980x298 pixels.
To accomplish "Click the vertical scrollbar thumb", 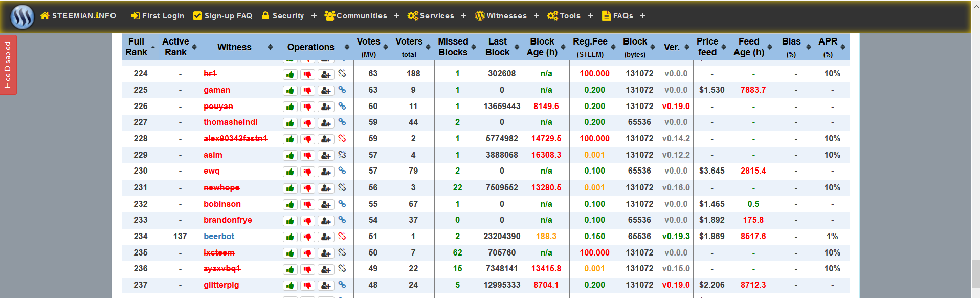I will 975,274.
